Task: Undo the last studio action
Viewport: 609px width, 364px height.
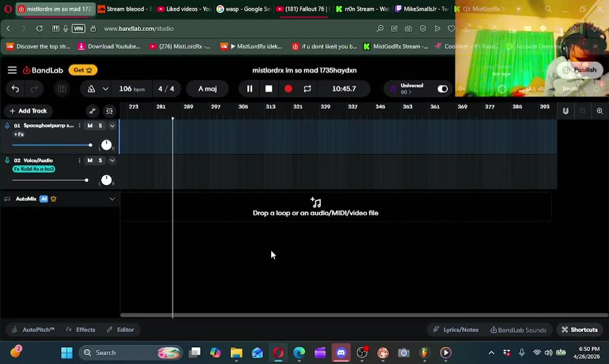Action: click(15, 89)
